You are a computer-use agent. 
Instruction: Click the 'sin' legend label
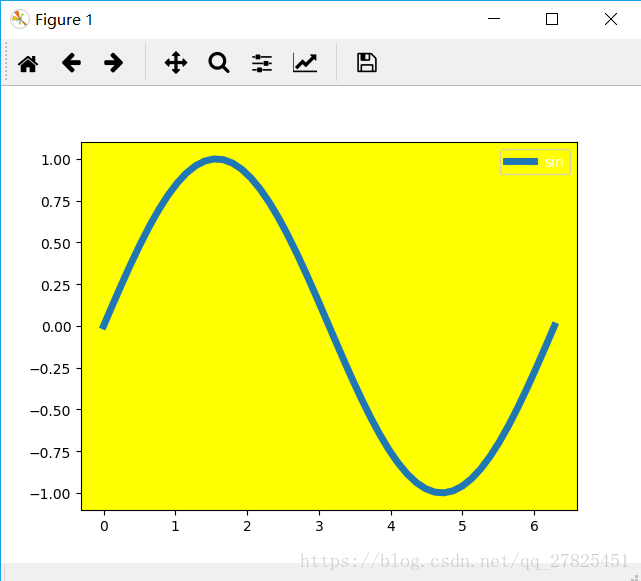point(554,162)
